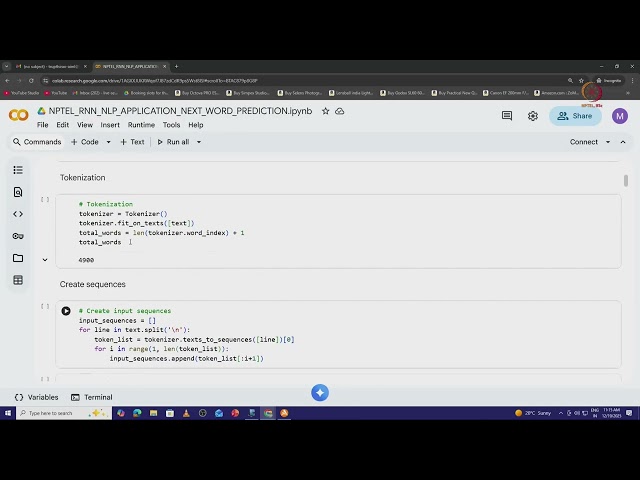Click the Connect button
This screenshot has height=480, width=640.
[x=584, y=142]
